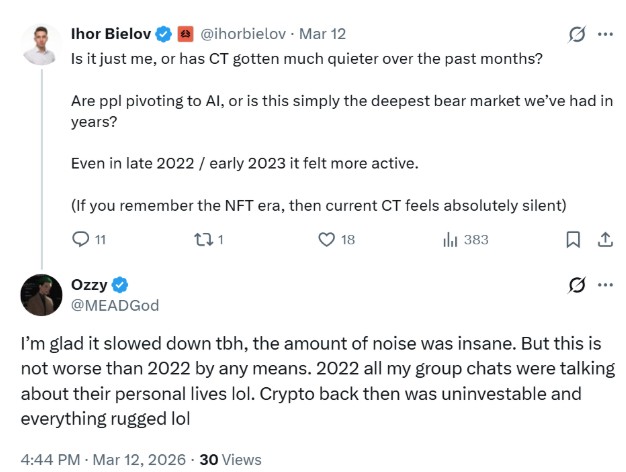
Task: Click the Grok icon on Ihor's tweet
Action: tap(576, 34)
